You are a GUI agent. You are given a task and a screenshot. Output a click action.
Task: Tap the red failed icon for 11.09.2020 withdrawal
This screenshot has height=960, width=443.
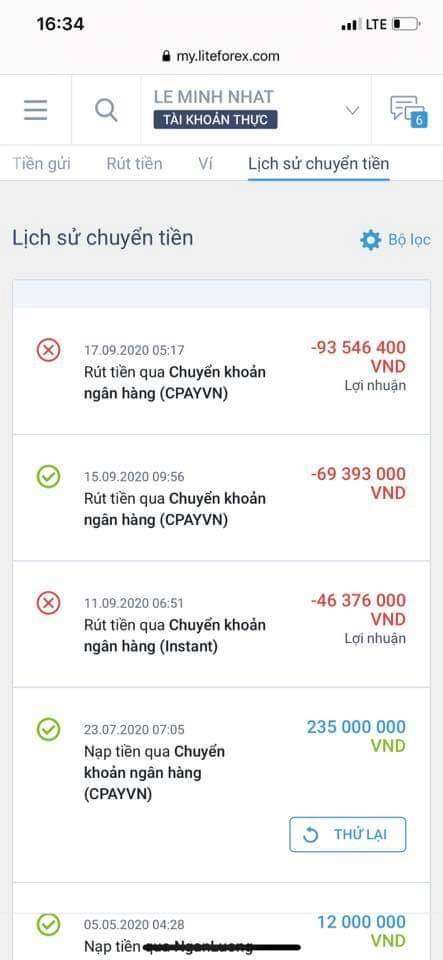tap(48, 604)
